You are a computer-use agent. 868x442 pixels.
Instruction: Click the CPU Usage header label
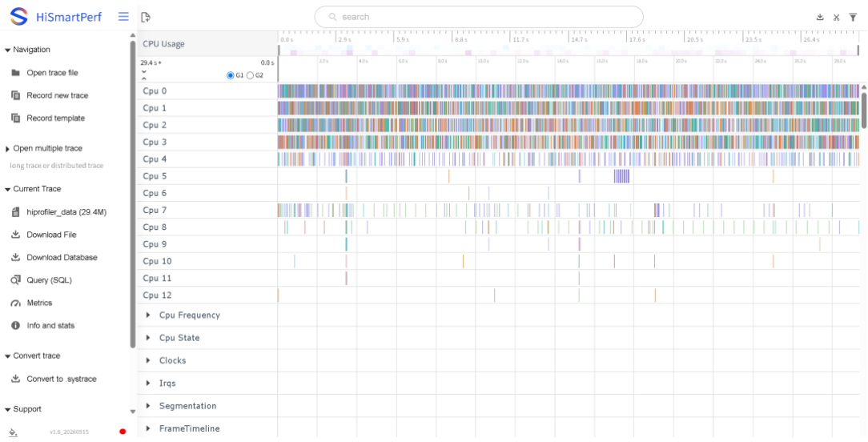[x=164, y=44]
